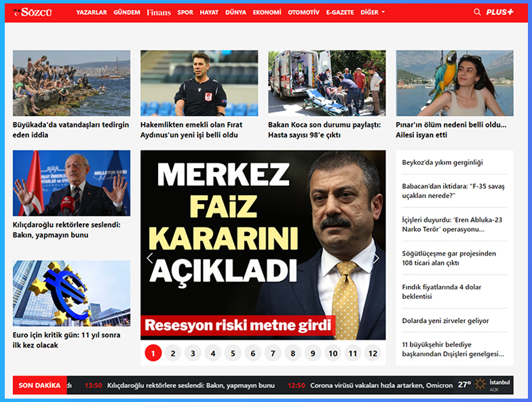Jump to slide 5 in carousel
This screenshot has width=532, height=402.
(x=233, y=353)
